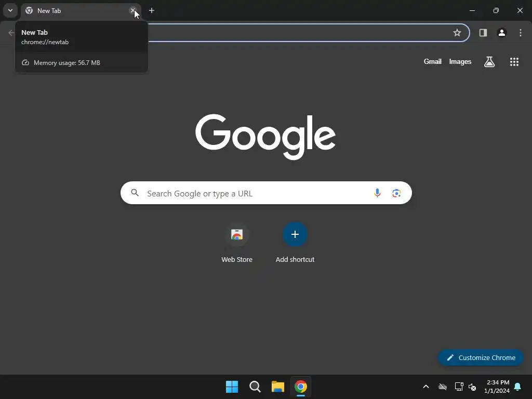
Task: Restore down the Chrome window
Action: (x=496, y=10)
